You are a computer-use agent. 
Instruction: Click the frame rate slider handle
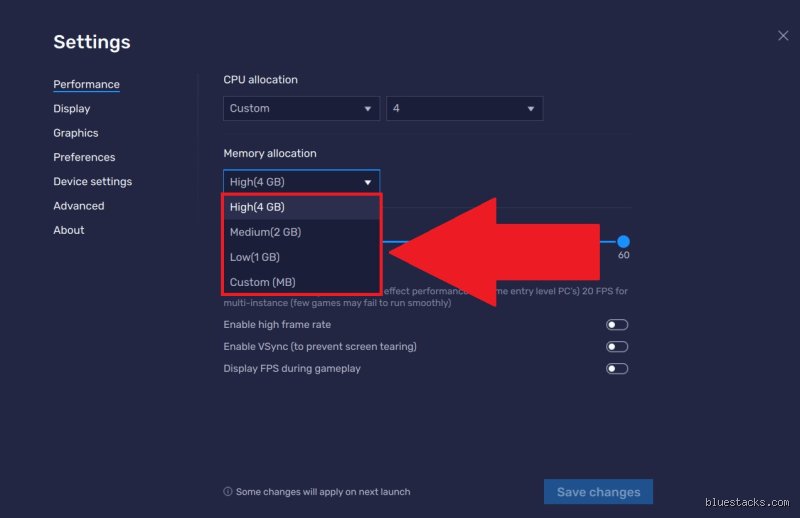tap(623, 241)
